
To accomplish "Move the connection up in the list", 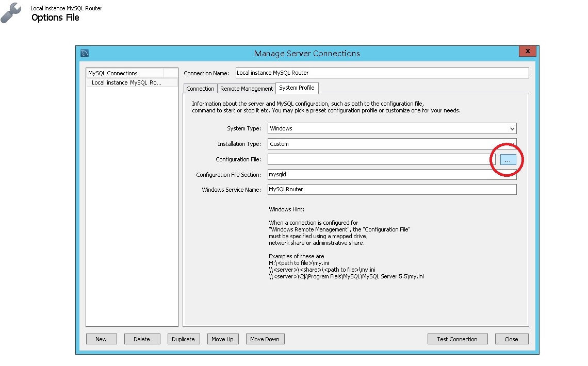I will pyautogui.click(x=223, y=339).
